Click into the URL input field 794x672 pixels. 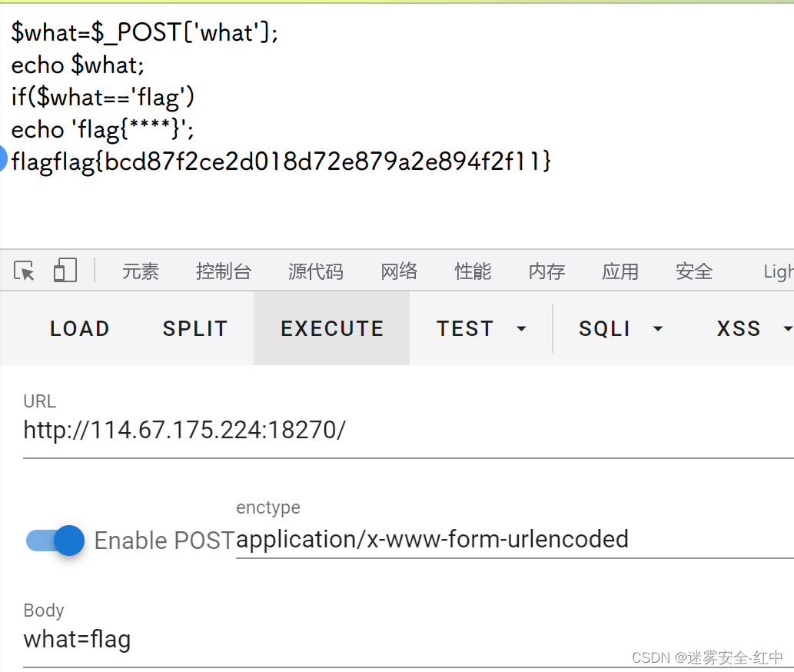click(407, 431)
